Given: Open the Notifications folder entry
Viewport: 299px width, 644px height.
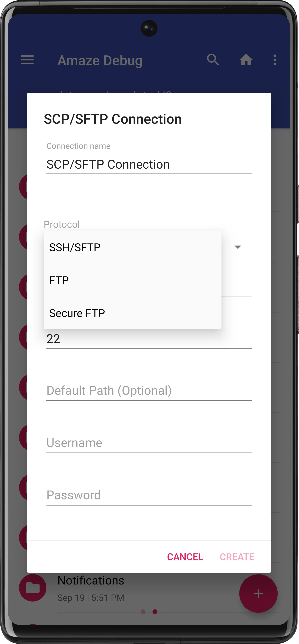Looking at the screenshot, I should [91, 581].
